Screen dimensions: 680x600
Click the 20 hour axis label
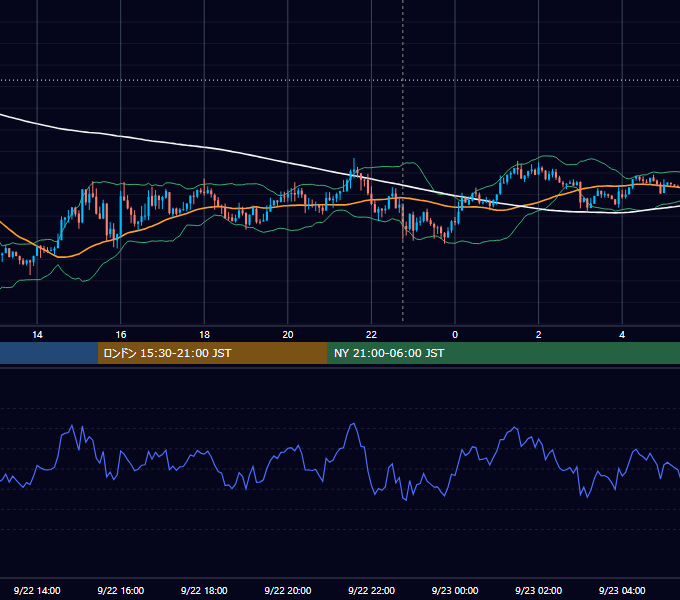pyautogui.click(x=288, y=335)
